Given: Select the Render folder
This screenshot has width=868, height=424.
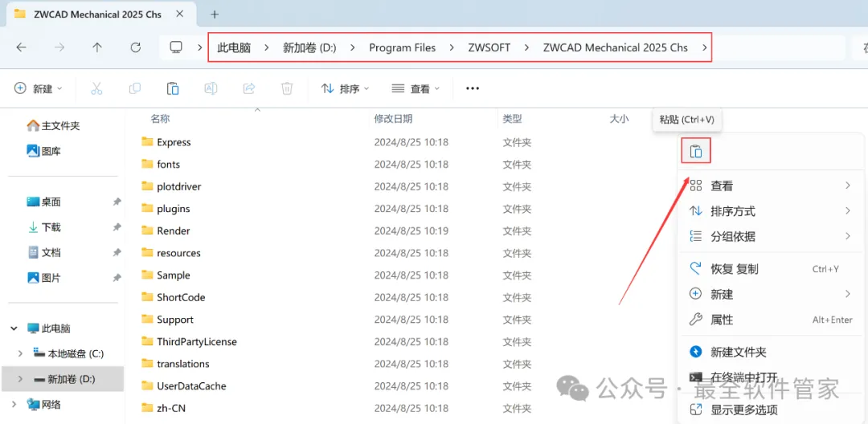Looking at the screenshot, I should point(166,230).
